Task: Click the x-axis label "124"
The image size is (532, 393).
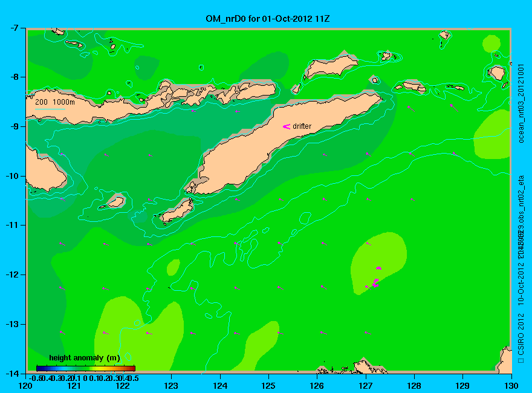Action: [x=220, y=386]
